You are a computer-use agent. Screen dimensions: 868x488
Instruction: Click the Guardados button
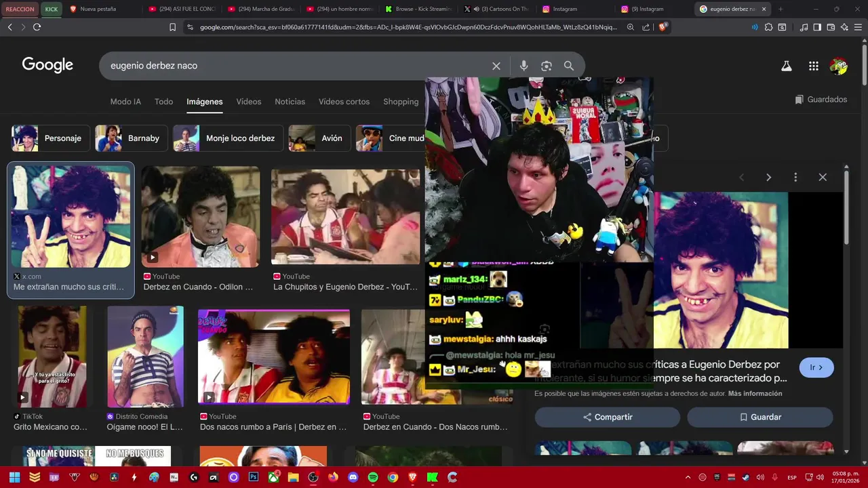821,100
